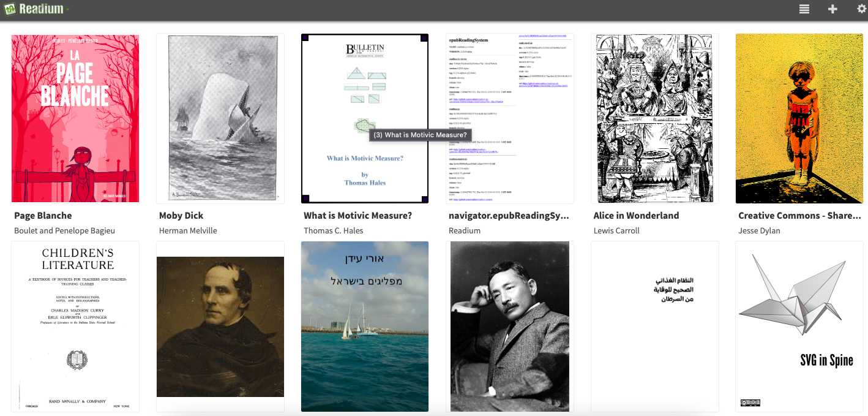Click the navigator.epubReadingSy... title

(x=509, y=216)
